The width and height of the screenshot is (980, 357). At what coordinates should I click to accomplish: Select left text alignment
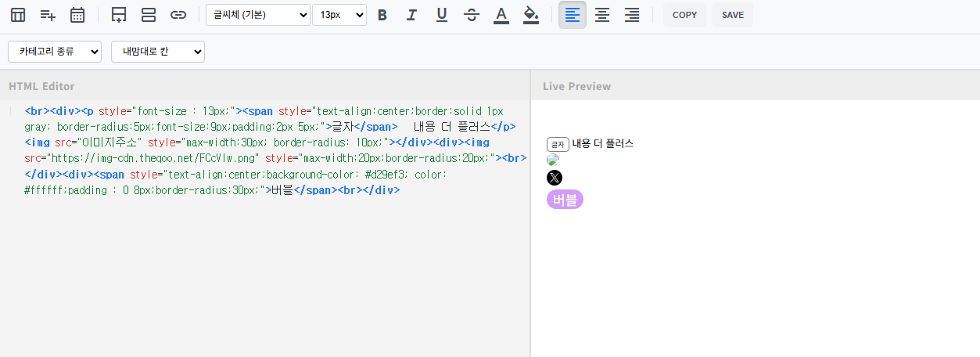tap(573, 15)
